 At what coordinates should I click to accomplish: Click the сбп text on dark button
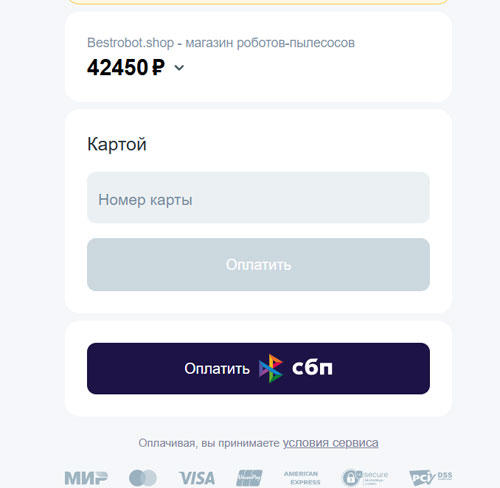pos(312,368)
